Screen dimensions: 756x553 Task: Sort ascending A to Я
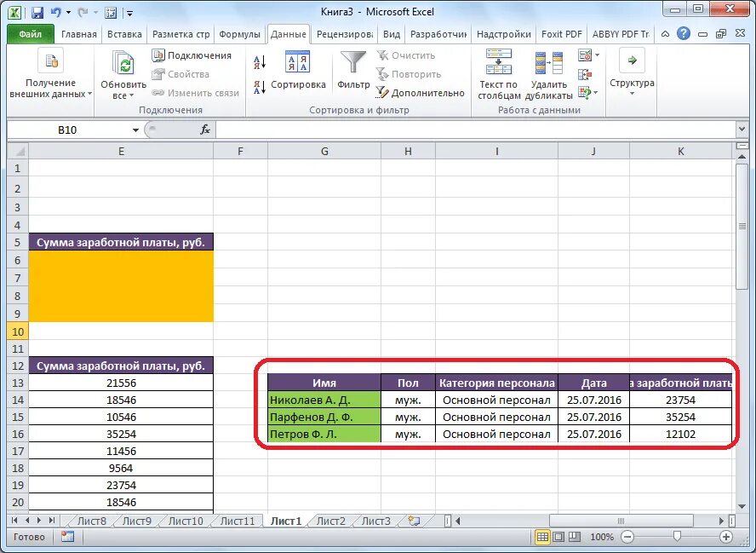tap(260, 61)
